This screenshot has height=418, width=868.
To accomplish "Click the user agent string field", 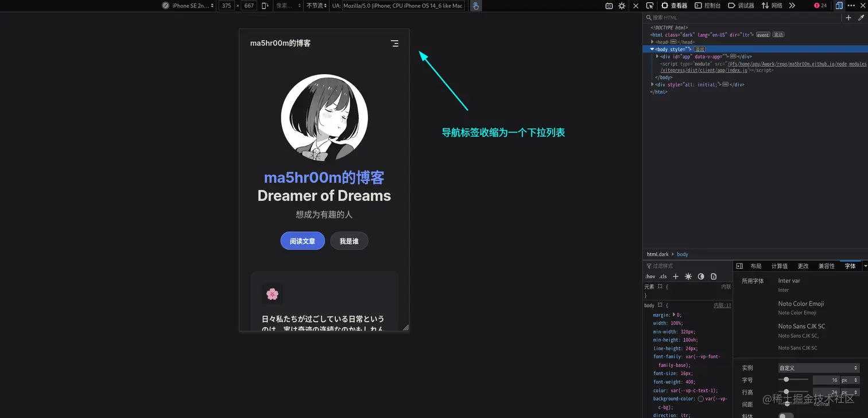I will pos(404,6).
